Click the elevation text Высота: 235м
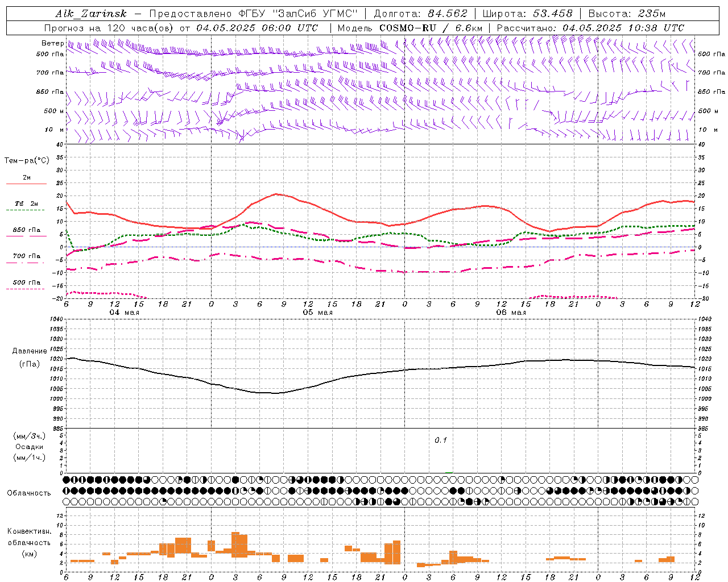Screen dimensions: 728x582 [627, 14]
